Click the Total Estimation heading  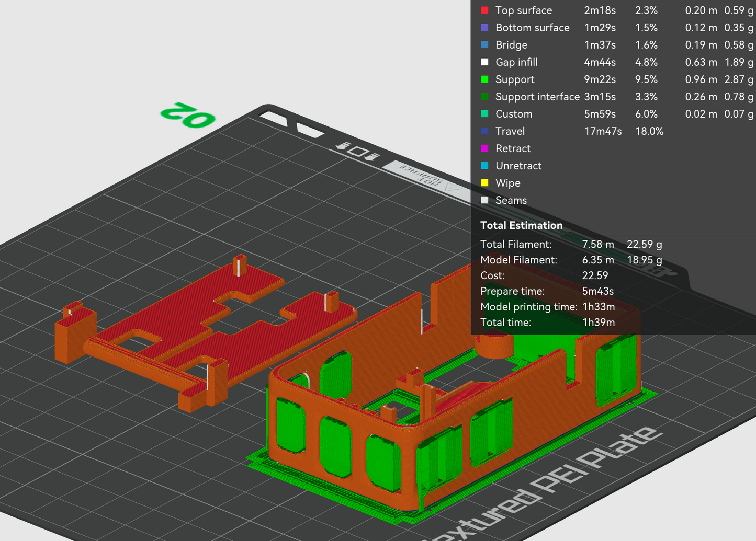point(522,225)
